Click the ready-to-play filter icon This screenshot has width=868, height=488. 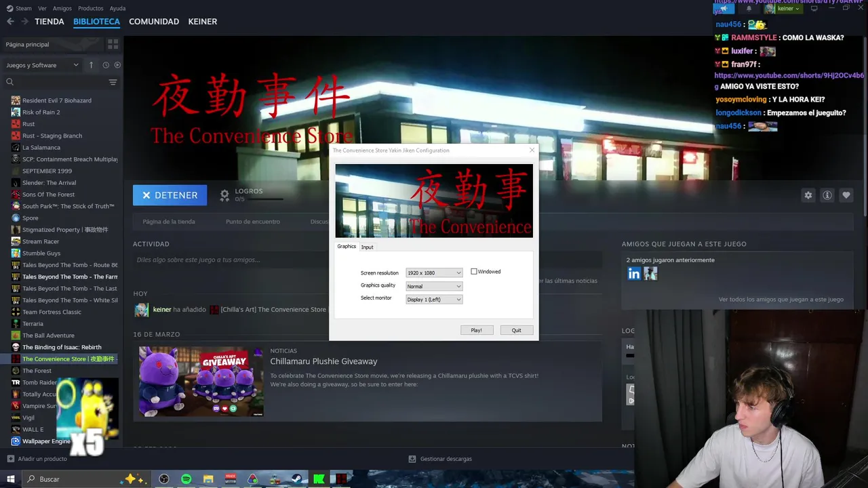pyautogui.click(x=117, y=65)
